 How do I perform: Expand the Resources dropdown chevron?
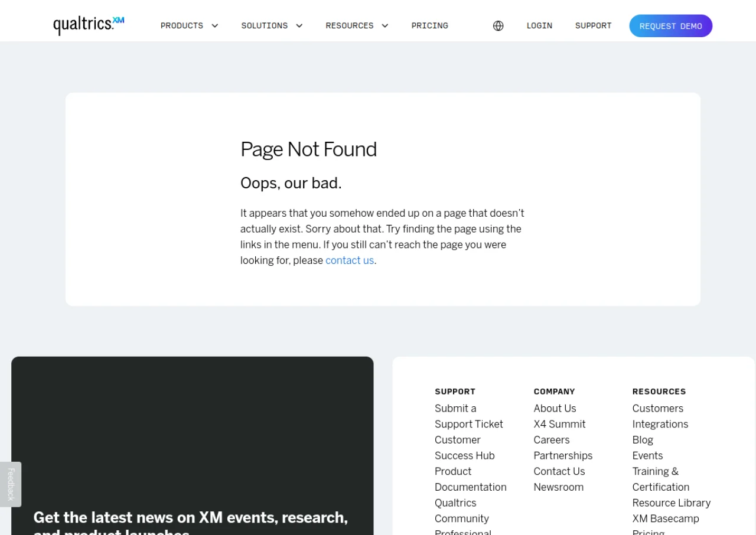tap(385, 26)
